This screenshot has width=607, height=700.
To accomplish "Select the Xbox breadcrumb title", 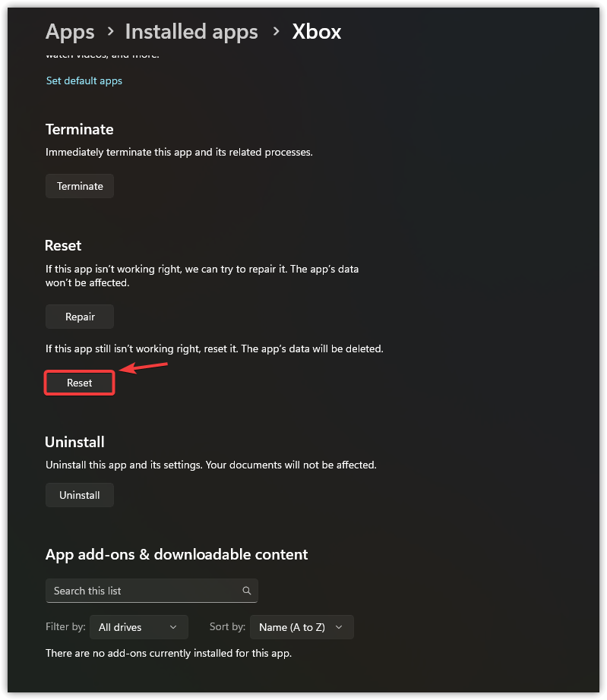I will point(317,32).
